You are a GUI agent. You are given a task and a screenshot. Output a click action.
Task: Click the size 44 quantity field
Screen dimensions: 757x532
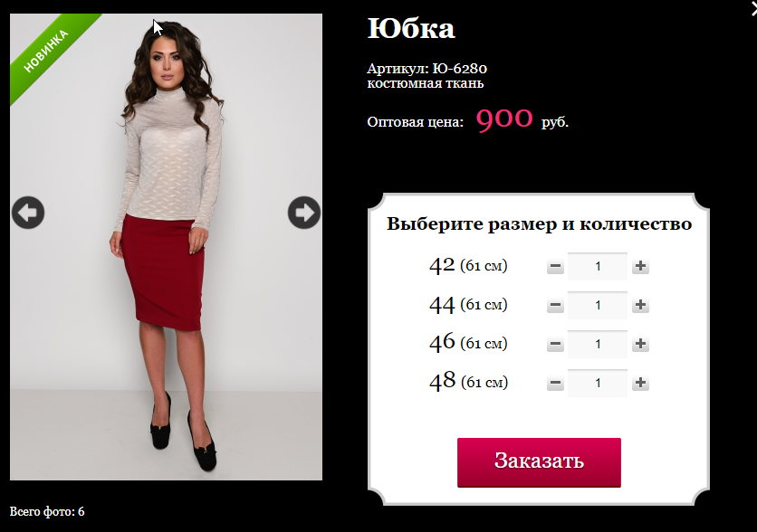598,305
